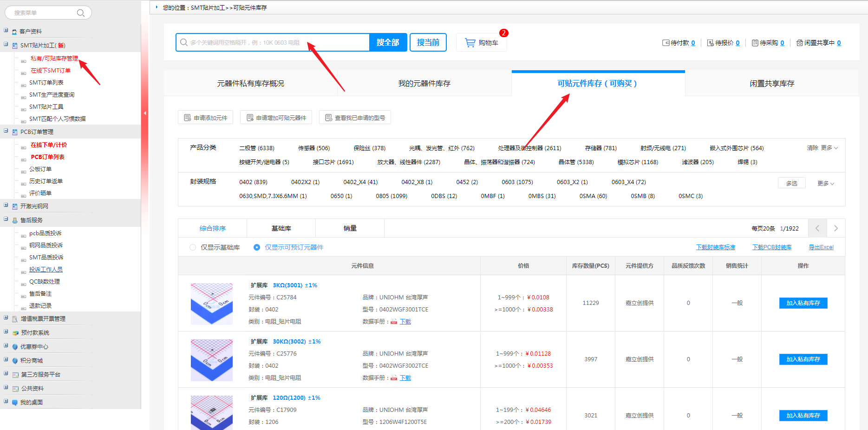Click the shopping cart icon
This screenshot has width=868, height=430.
click(470, 43)
